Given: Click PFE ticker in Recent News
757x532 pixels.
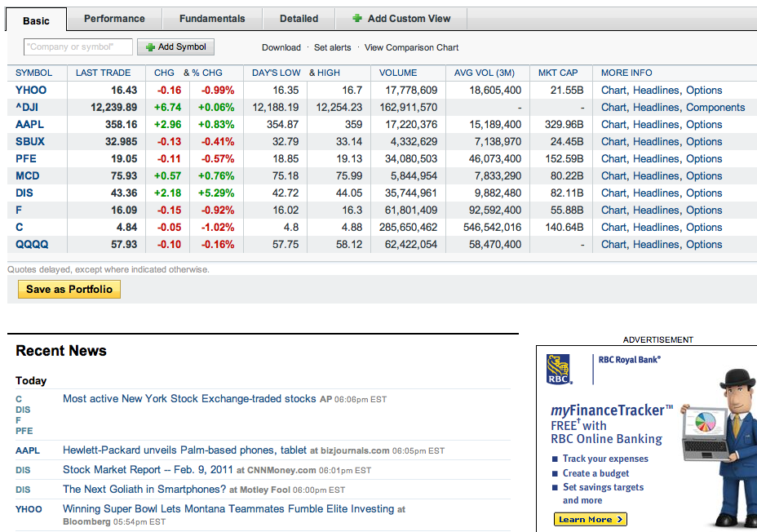Looking at the screenshot, I should click(x=24, y=431).
